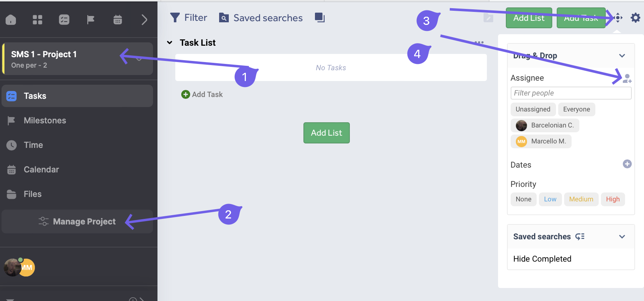
Task: Click the flag milestones icon in top bar
Action: tap(91, 20)
